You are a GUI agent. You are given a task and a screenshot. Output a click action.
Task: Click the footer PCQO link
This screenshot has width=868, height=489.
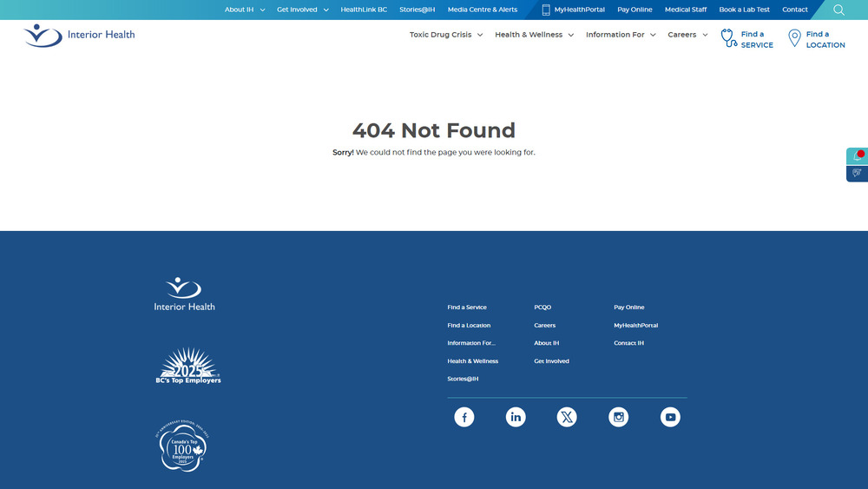point(542,307)
